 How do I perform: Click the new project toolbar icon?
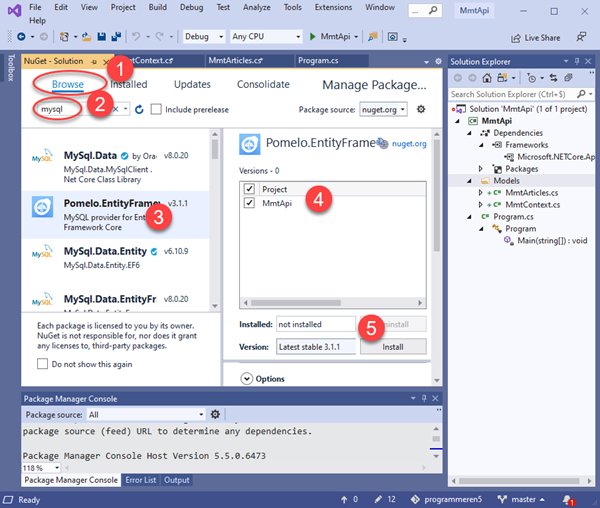tap(64, 37)
